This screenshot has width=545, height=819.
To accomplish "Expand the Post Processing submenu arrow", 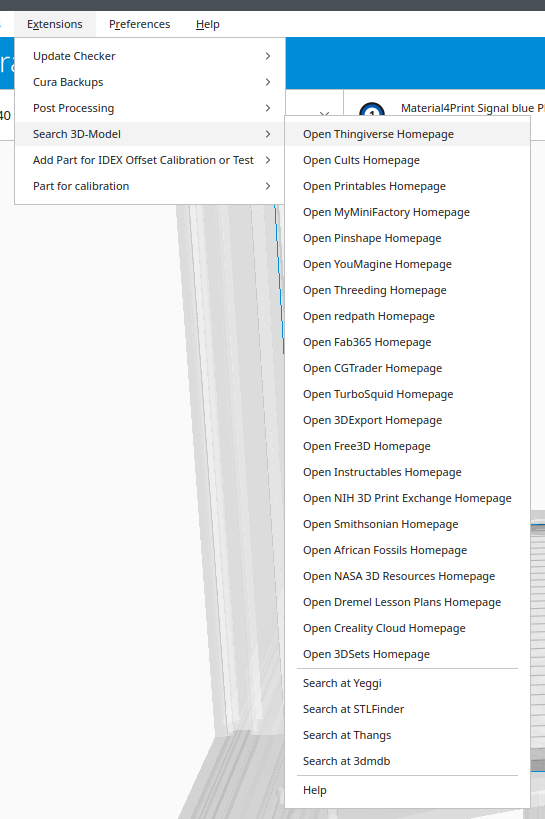I will pyautogui.click(x=268, y=108).
